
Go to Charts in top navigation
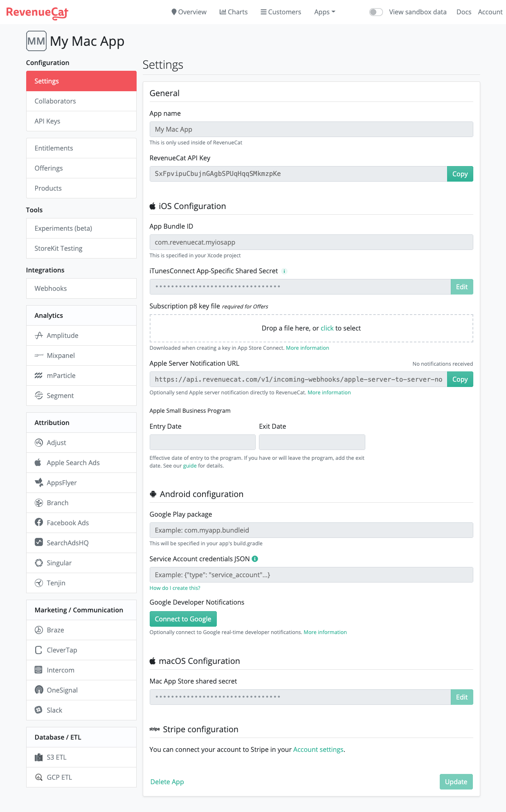[234, 12]
